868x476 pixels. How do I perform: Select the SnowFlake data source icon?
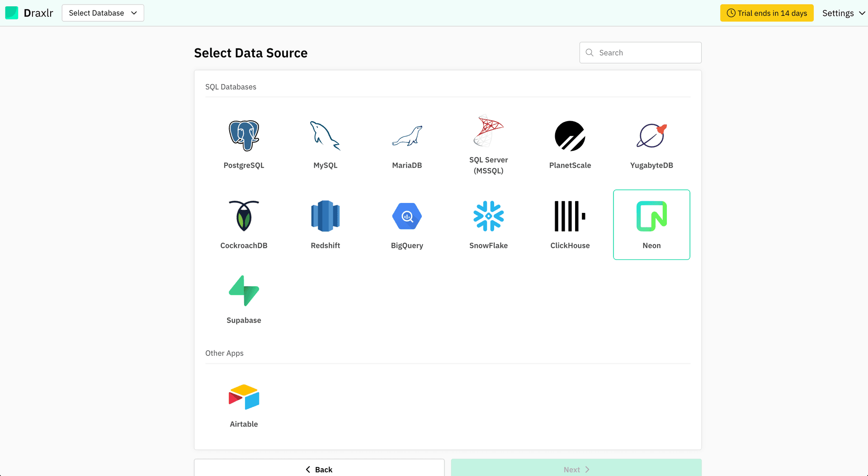(488, 216)
